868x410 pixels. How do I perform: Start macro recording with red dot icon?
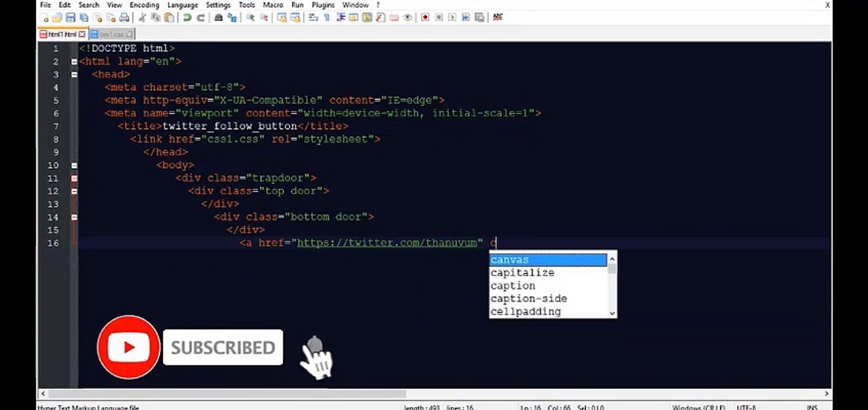(425, 18)
